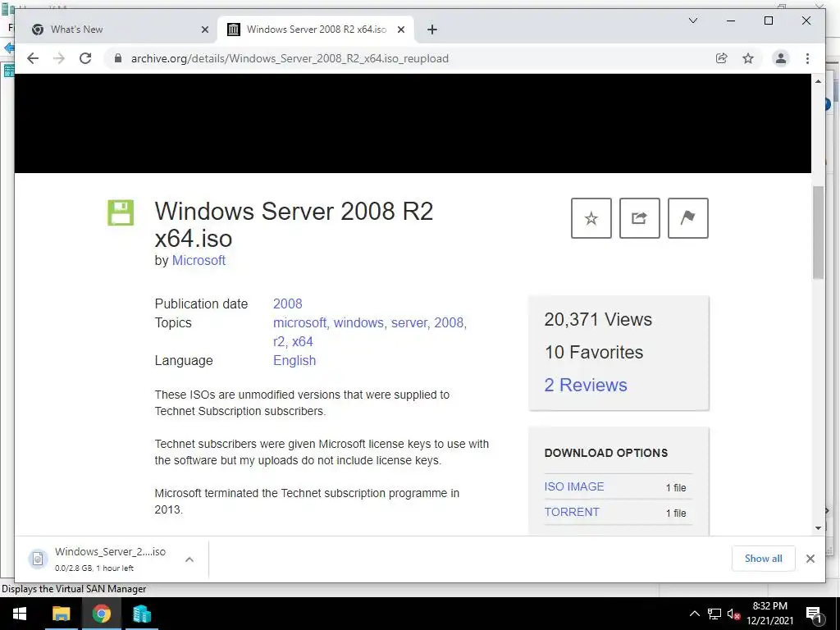Image resolution: width=840 pixels, height=630 pixels.
Task: Open the Windows Start menu
Action: pos(20,614)
